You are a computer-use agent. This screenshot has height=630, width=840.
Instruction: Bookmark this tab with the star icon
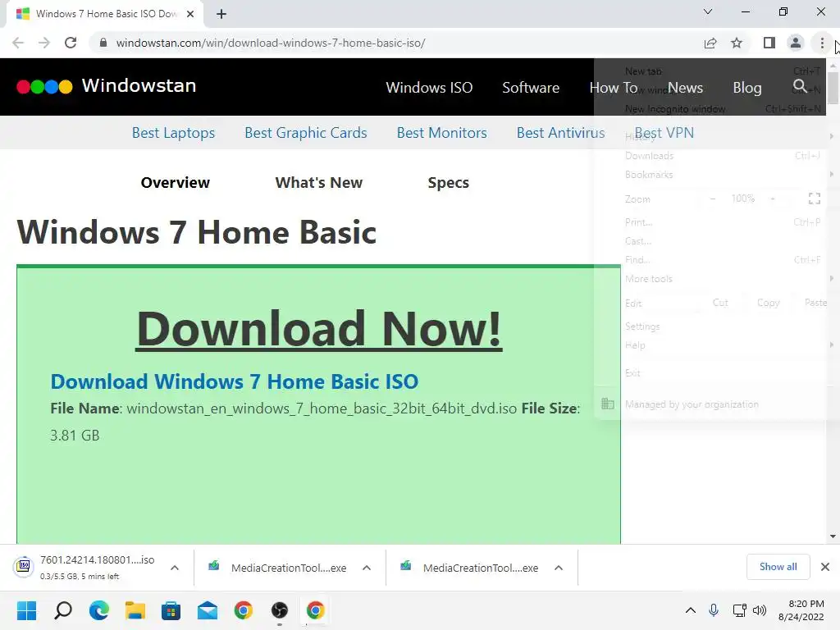[737, 43]
